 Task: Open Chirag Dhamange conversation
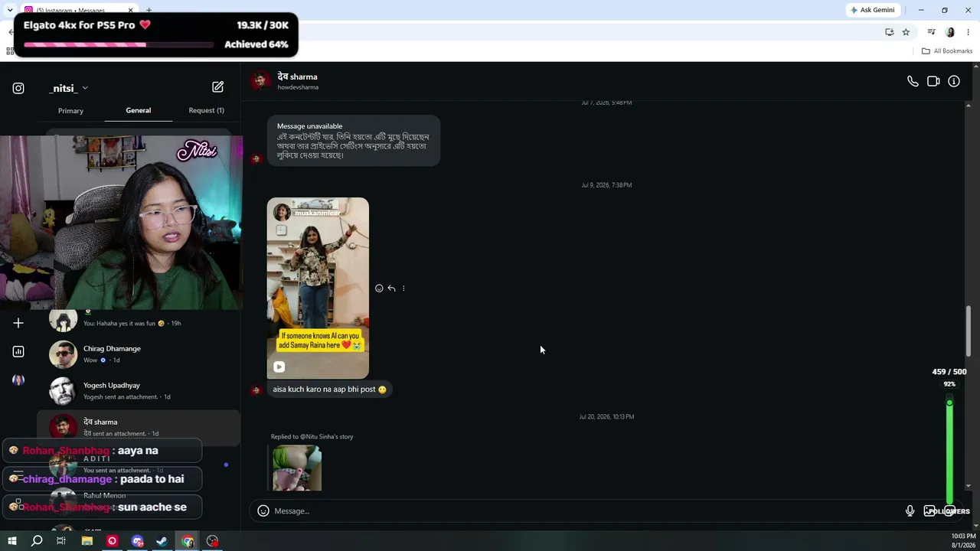(x=139, y=354)
